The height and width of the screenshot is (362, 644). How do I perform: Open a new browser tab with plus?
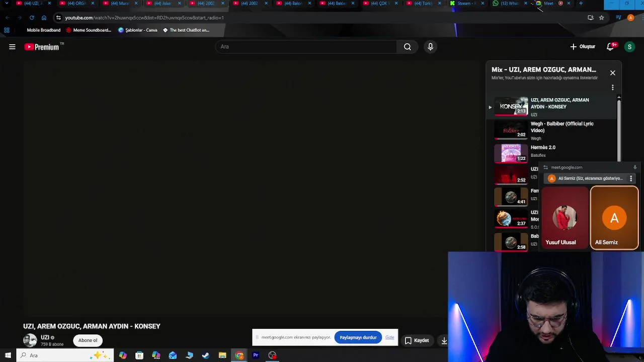pyautogui.click(x=581, y=4)
